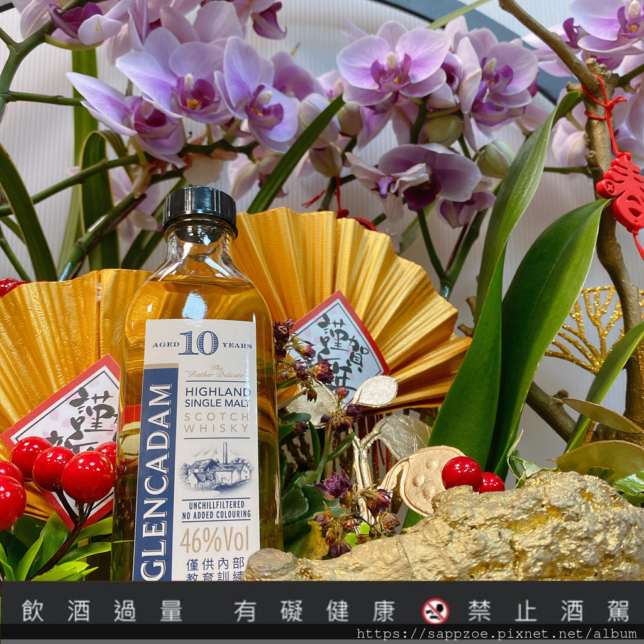Screen dimensions: 644x644
Task: Click the "AGED 10 YEARS" label text
Action: tap(202, 343)
